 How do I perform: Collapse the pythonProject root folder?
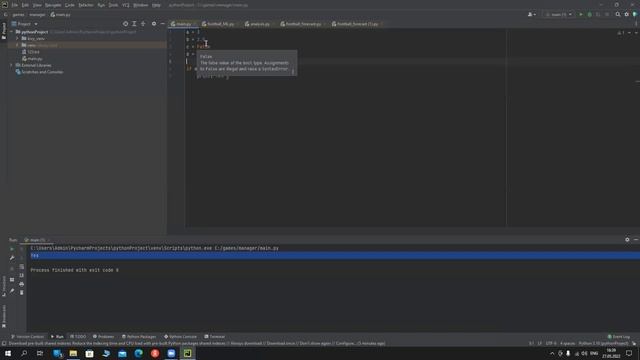12,32
